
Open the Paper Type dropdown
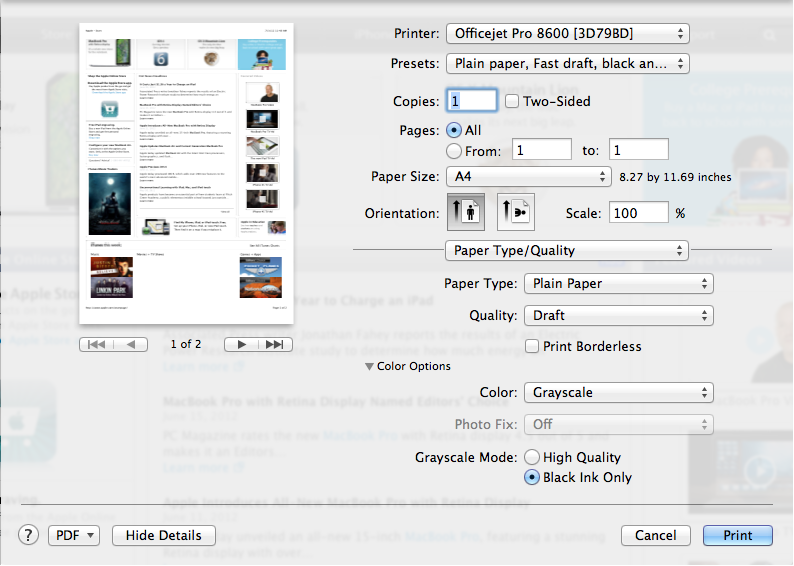pos(619,284)
